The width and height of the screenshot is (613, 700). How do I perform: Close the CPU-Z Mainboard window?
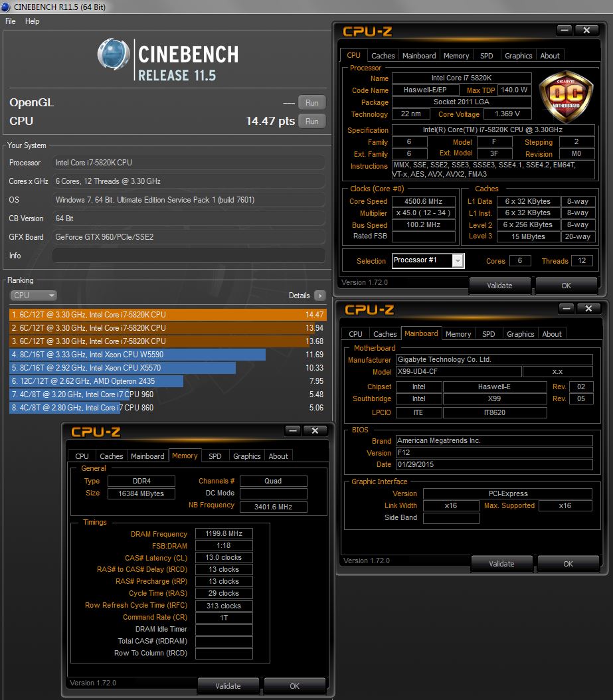[x=588, y=308]
